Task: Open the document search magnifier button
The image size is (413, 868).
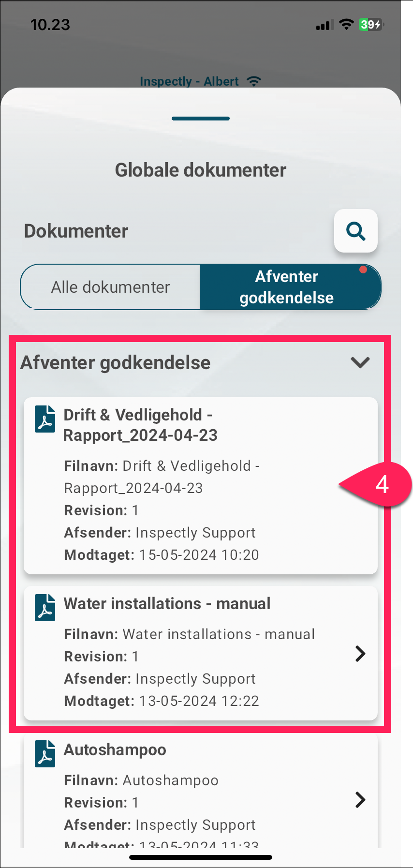Action: 356,231
